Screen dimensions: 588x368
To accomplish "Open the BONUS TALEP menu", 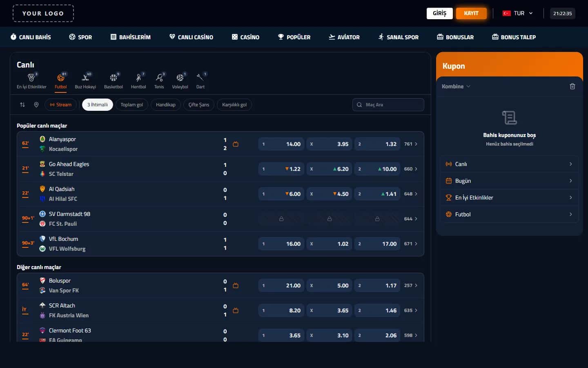I will pyautogui.click(x=514, y=37).
